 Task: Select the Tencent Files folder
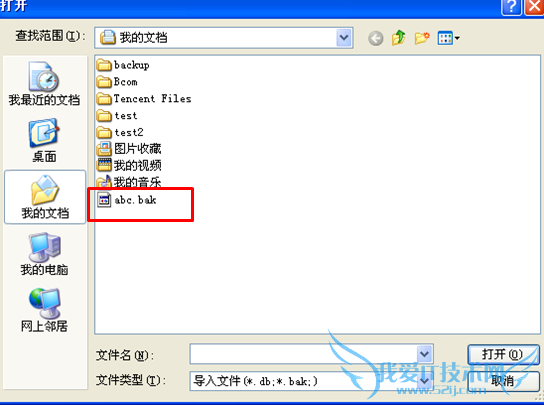click(x=144, y=99)
